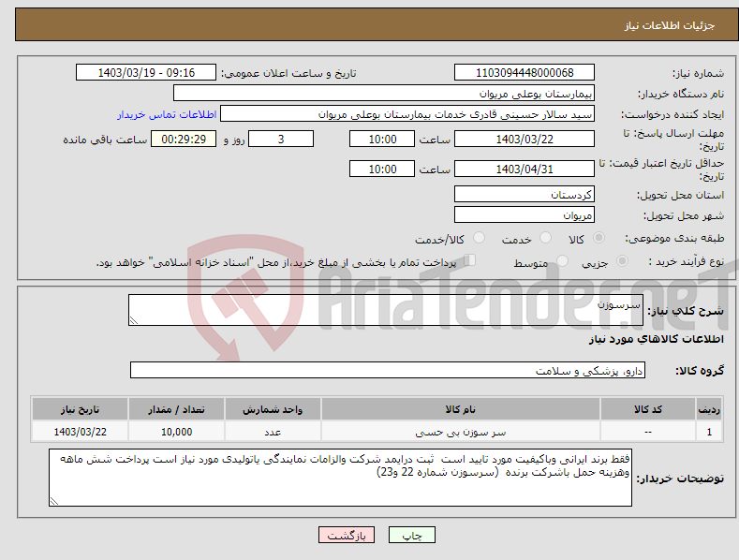739x560 pixels.
Task: Click the کد کالا column header
Action: coord(648,409)
